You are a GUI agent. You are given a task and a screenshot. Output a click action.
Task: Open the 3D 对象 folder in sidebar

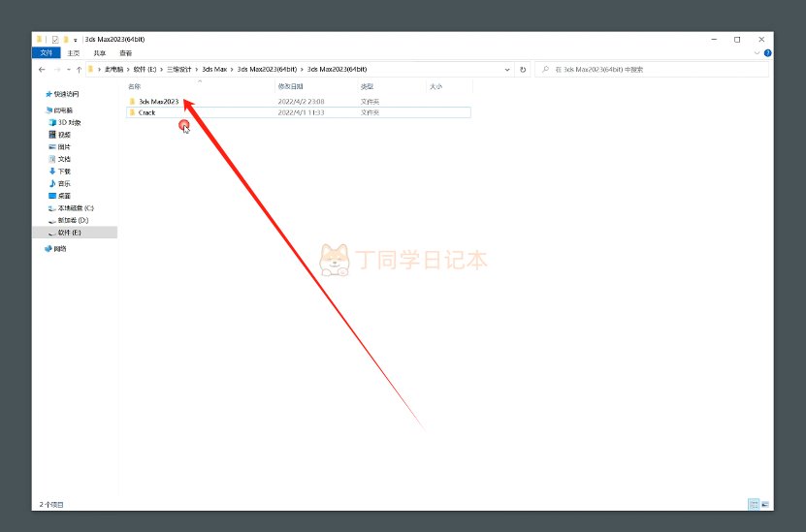[x=69, y=122]
